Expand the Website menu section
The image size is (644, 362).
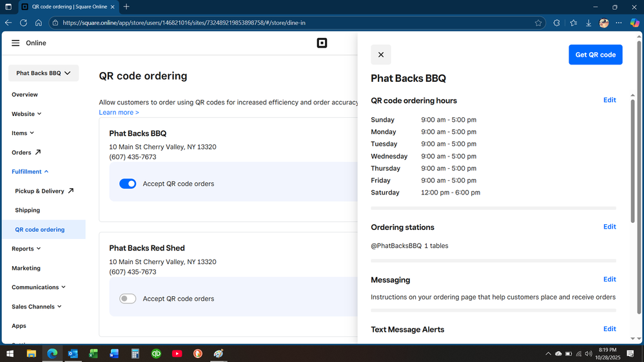point(26,114)
